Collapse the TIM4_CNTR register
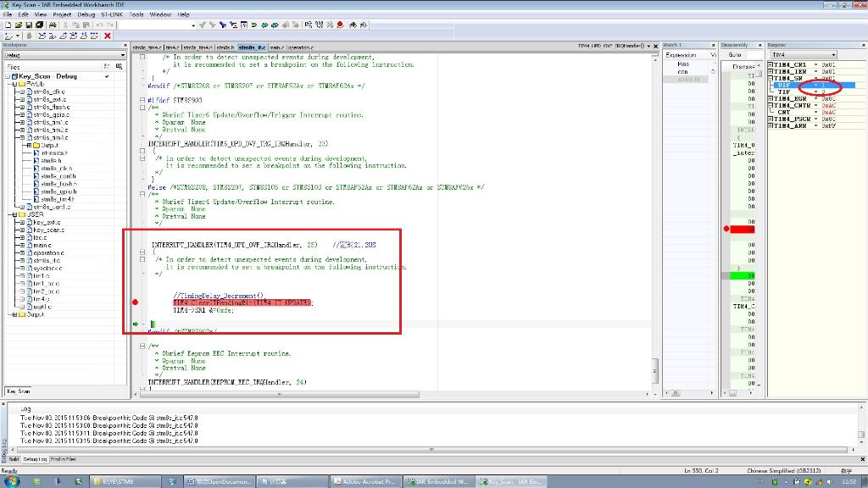Image resolution: width=868 pixels, height=488 pixels. (770, 105)
